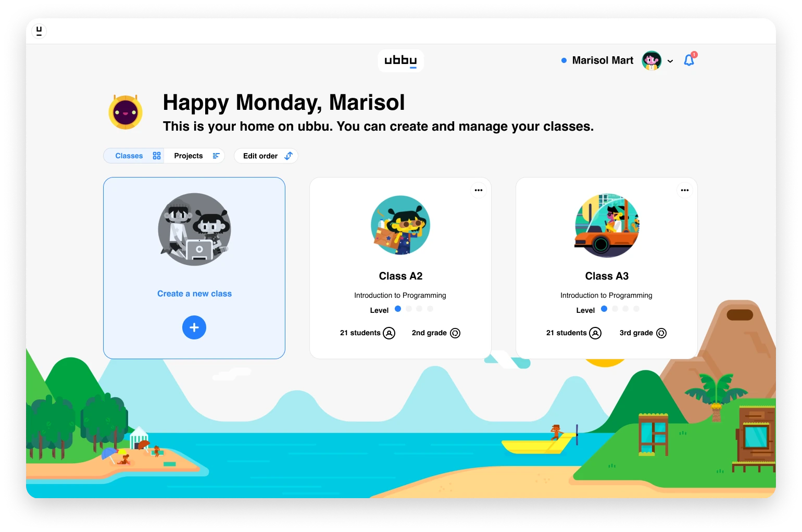Click the round mascot icon beside the greeting

pos(126,112)
